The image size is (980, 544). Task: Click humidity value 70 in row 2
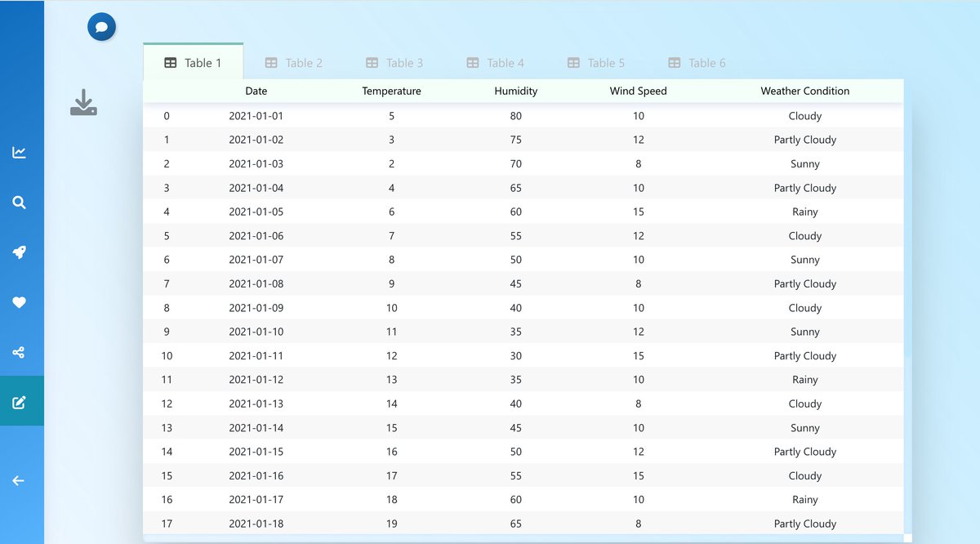(x=516, y=164)
